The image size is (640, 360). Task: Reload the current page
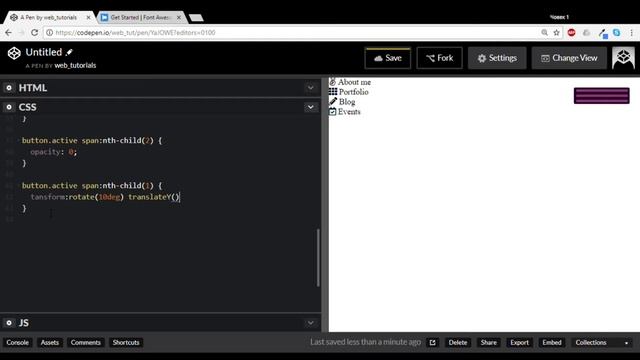click(x=35, y=33)
